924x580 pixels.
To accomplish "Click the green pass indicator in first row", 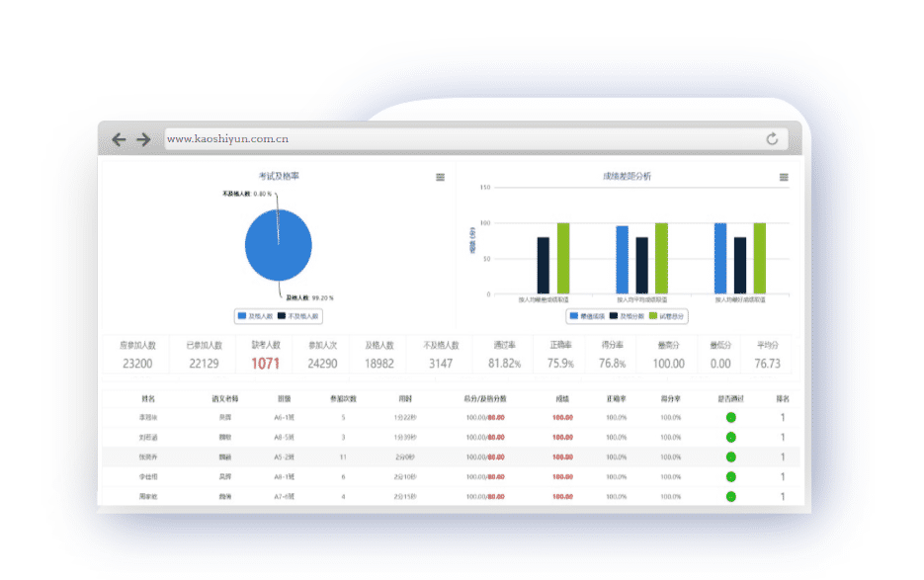I will [731, 418].
